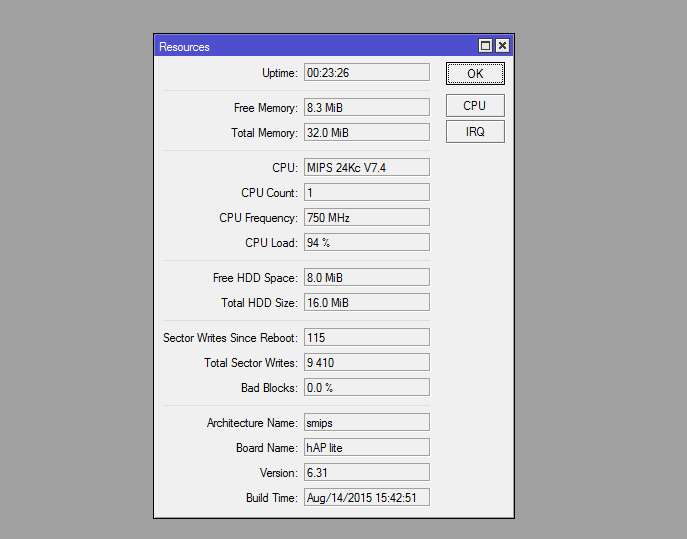Screen dimensions: 687x539
Task: Click the Free Memory field
Action: [366, 108]
